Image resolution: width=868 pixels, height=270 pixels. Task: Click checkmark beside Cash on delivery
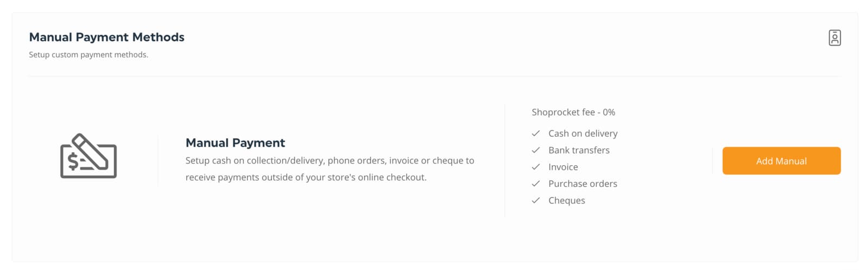[x=536, y=133]
